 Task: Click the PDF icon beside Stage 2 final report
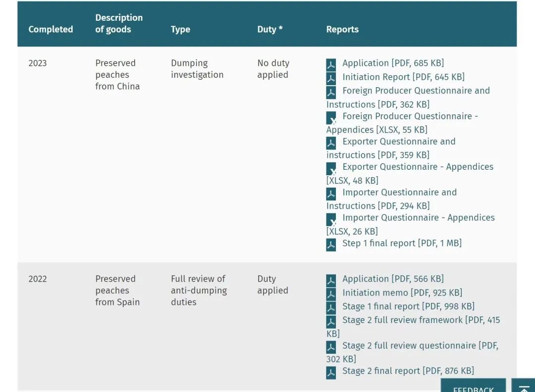[331, 372]
